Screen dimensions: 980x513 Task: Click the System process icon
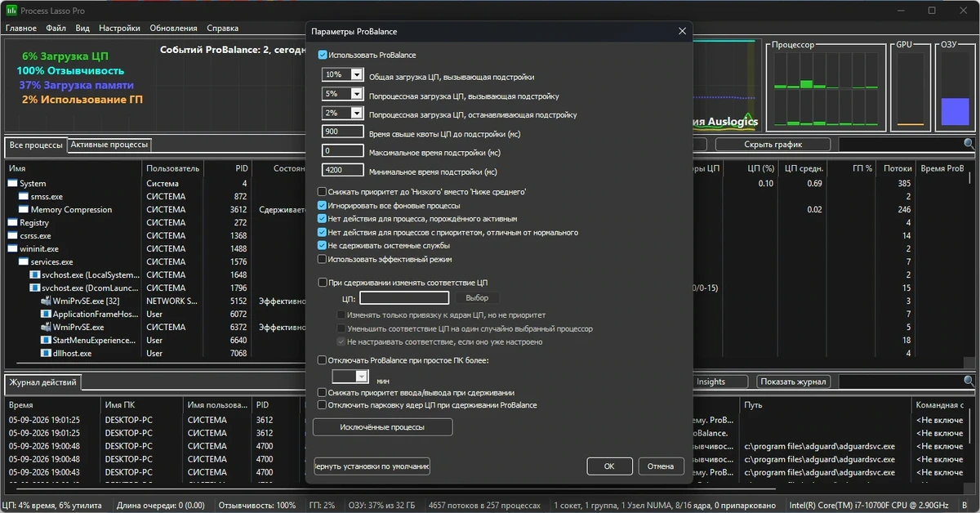[x=12, y=184]
